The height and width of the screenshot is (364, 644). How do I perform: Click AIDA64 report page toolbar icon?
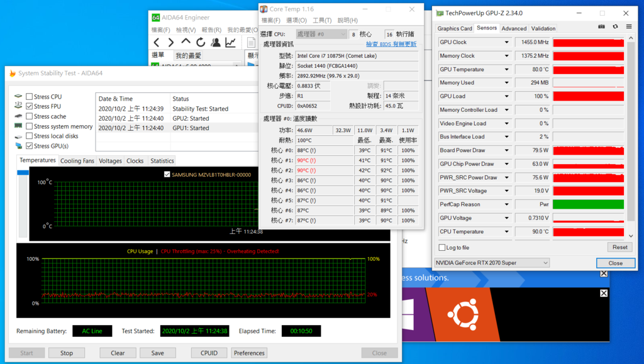(x=251, y=42)
